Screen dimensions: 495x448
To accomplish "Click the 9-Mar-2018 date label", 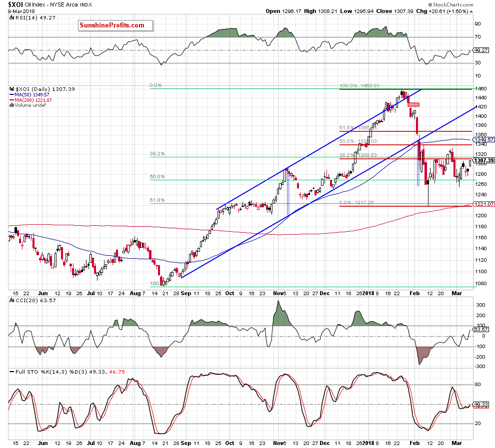I will point(21,11).
